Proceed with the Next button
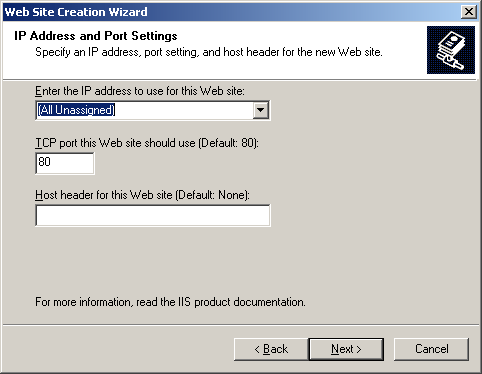 coord(346,349)
